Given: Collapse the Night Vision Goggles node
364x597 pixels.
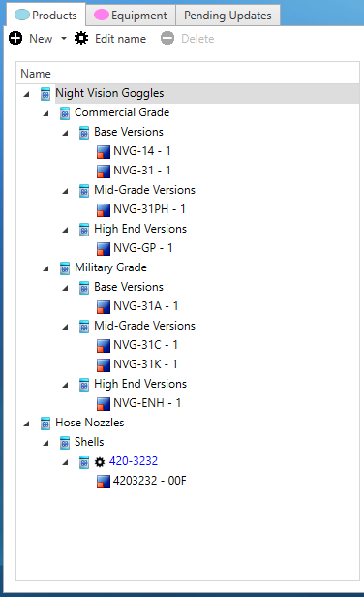Looking at the screenshot, I should [26, 94].
